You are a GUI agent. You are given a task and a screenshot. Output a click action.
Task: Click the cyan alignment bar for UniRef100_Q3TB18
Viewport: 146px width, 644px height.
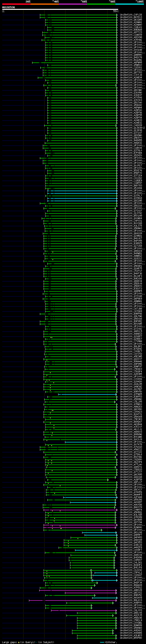tap(82, 198)
